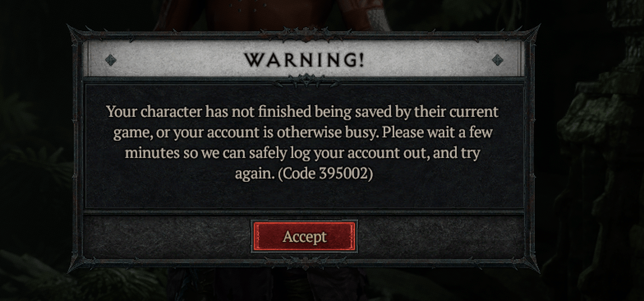Click the footer panel left of Accept
The height and width of the screenshot is (301, 644).
pyautogui.click(x=168, y=237)
